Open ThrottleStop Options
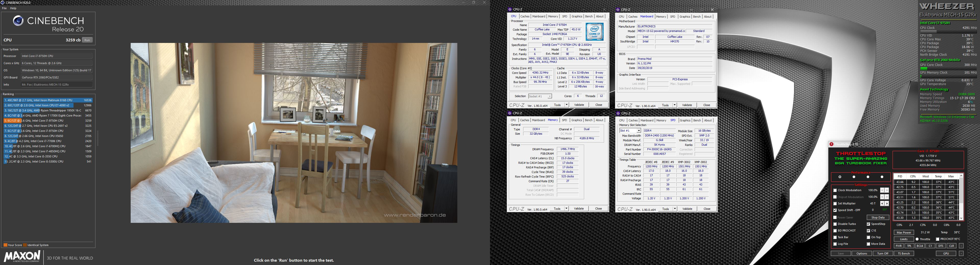This screenshot has width=980, height=265. (x=862, y=254)
